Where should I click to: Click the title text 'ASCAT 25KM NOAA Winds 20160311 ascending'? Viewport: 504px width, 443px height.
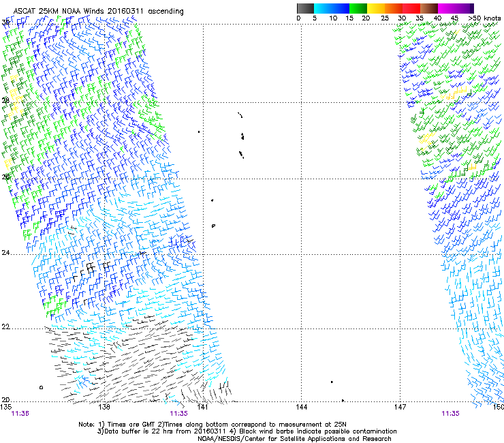98,12
